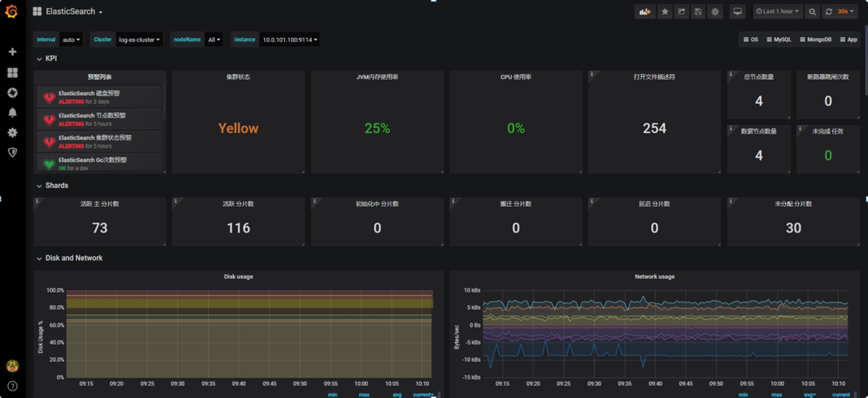Open the instance 10.0.101.100:9114 dropdown
This screenshot has height=398, width=868.
click(x=290, y=40)
